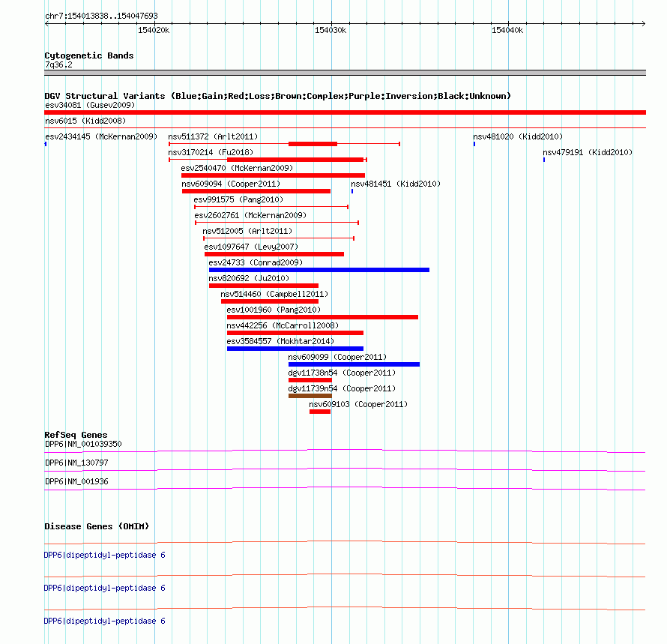
Task: Select the red bar under esv2540470
Action: pos(273,175)
